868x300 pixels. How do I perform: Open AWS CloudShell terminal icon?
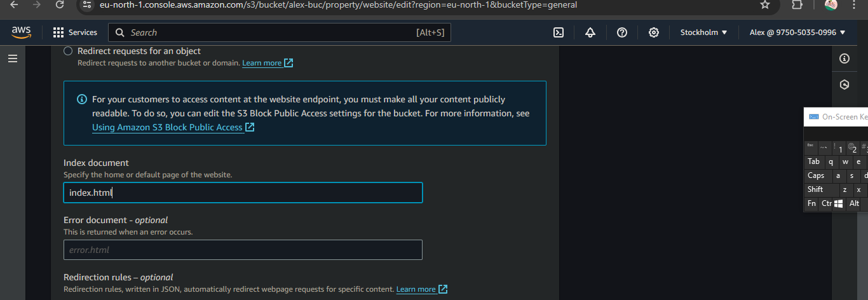point(559,32)
